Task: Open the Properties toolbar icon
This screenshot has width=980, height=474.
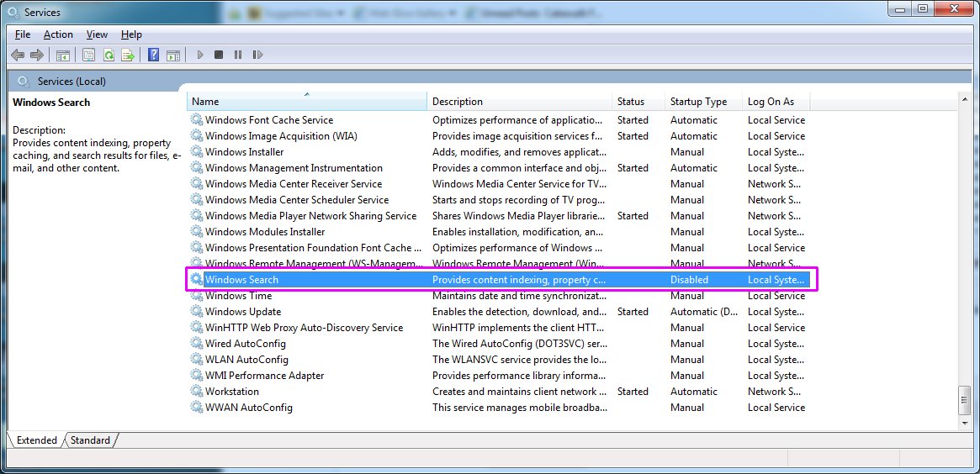Action: 89,55
